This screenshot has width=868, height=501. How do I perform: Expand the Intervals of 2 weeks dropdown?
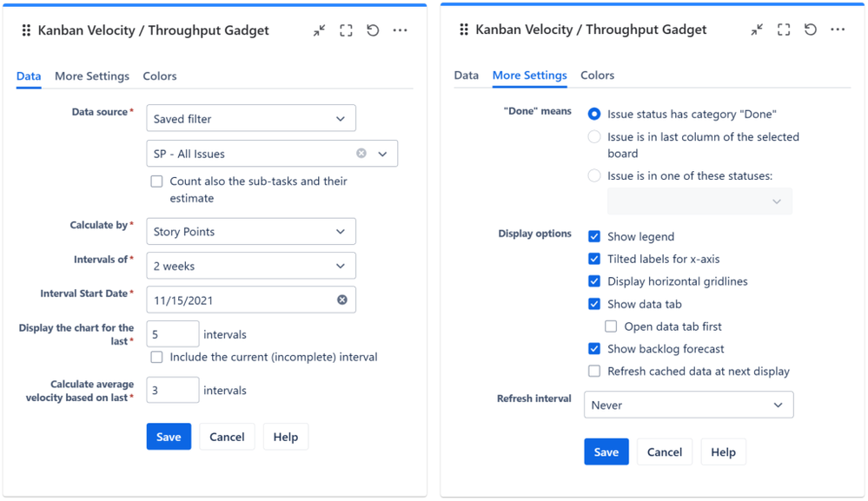(251, 266)
